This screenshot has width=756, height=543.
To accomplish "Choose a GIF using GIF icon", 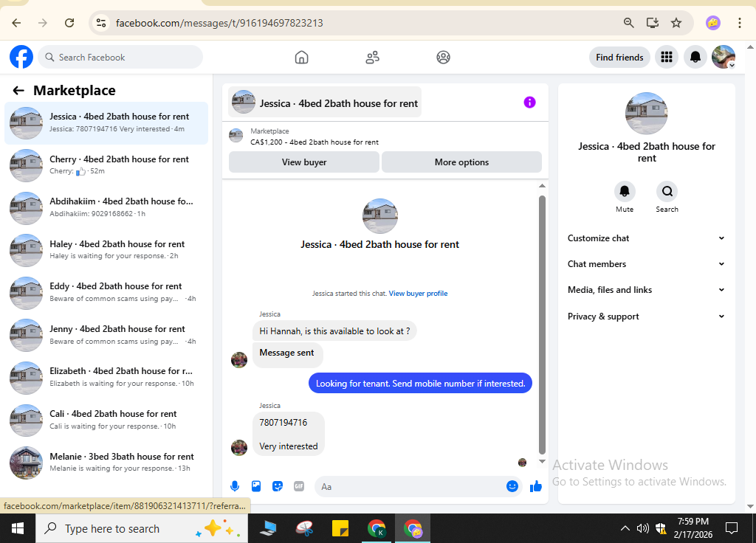I will pos(299,486).
